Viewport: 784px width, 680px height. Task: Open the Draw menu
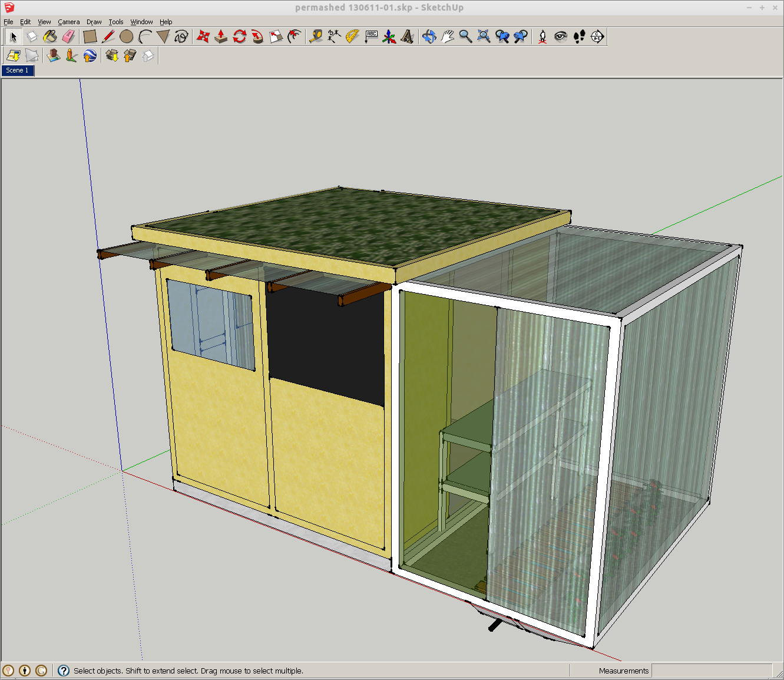(x=94, y=22)
